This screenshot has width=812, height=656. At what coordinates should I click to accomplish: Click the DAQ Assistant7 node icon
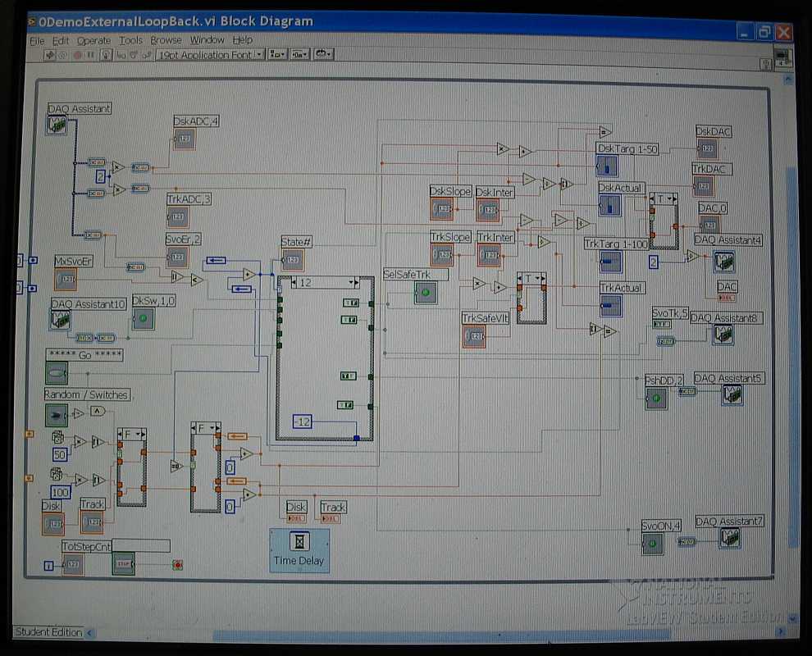[x=732, y=538]
